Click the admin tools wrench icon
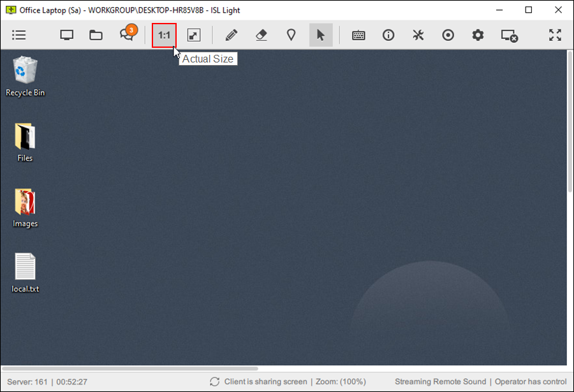Viewport: 574px width, 392px height. click(x=418, y=35)
